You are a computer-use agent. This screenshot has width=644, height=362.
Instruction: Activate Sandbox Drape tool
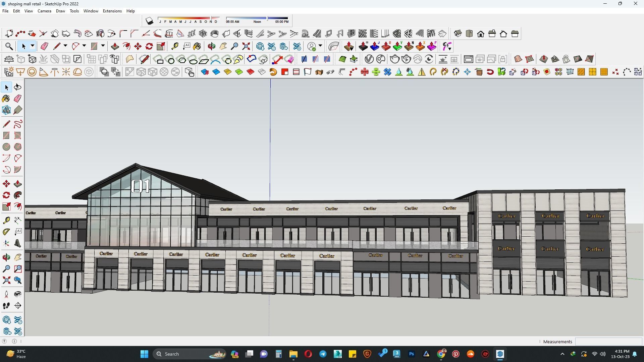tap(567, 59)
